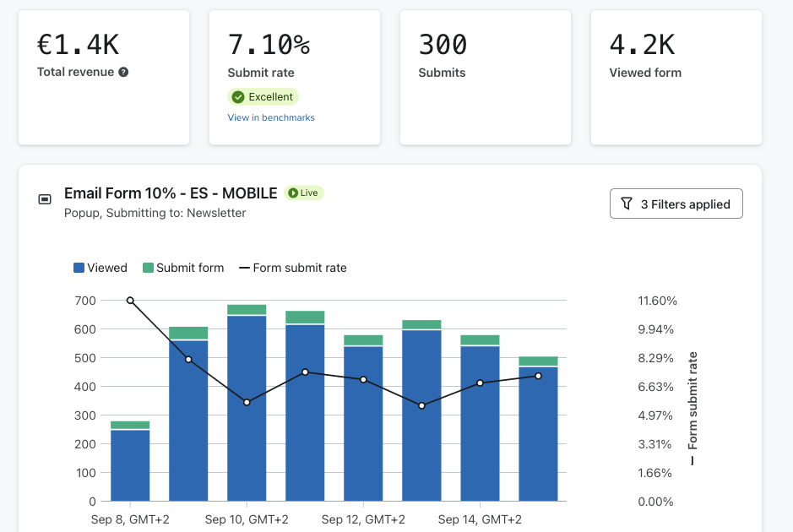Viewport: 793px width, 532px height.
Task: Click the Sep 14 submit rate data point
Action: pyautogui.click(x=480, y=383)
